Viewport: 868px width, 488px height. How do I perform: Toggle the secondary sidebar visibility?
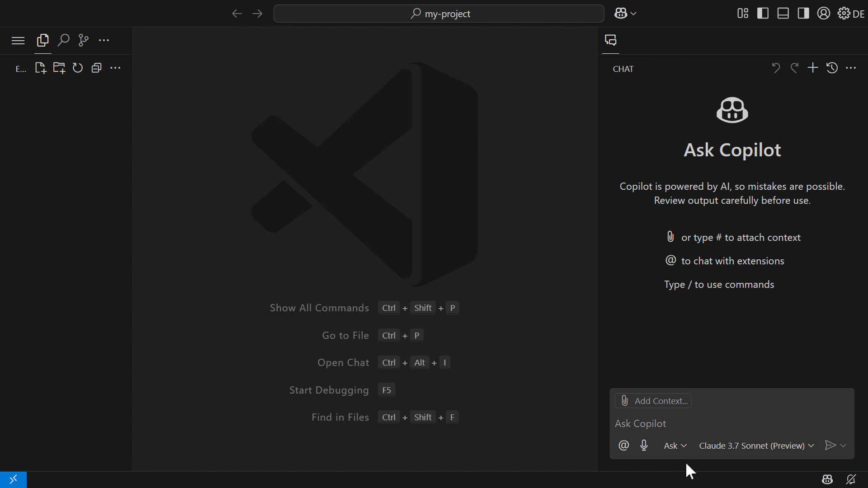point(803,14)
